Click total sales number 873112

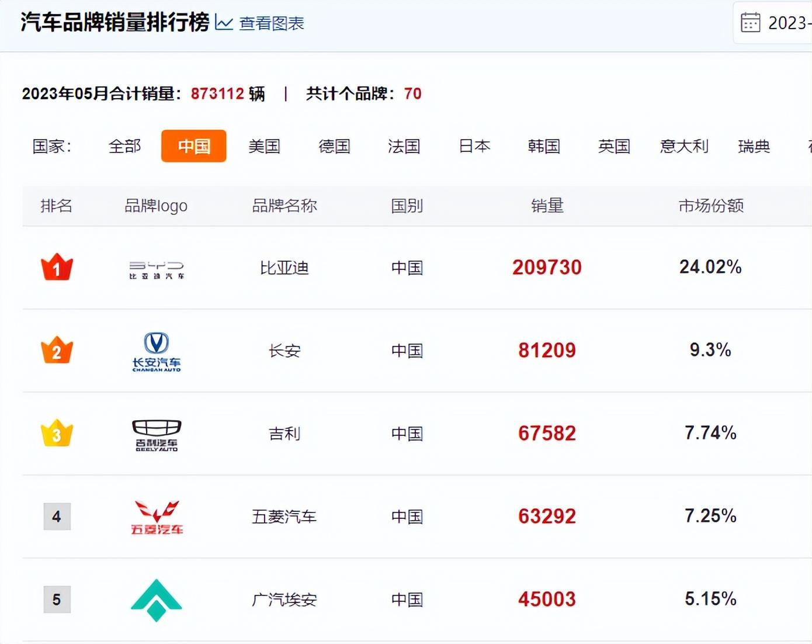tap(217, 94)
